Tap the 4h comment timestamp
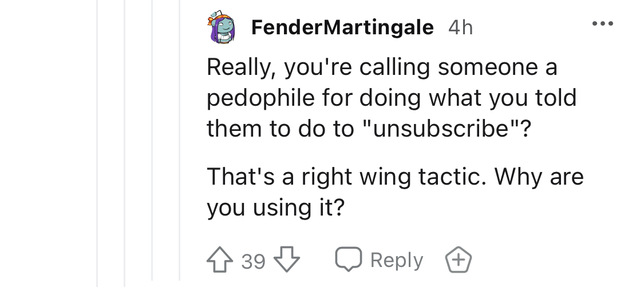Image resolution: width=644 pixels, height=287 pixels. [460, 28]
